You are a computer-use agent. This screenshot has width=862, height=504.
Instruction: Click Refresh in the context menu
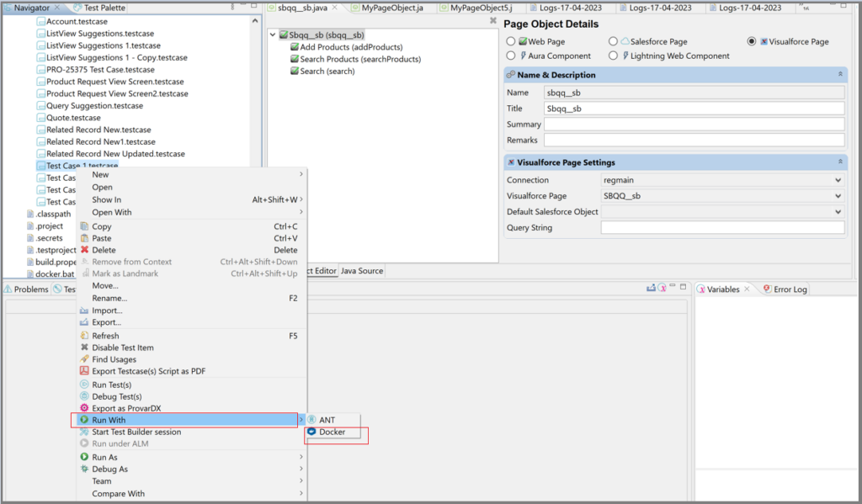105,336
